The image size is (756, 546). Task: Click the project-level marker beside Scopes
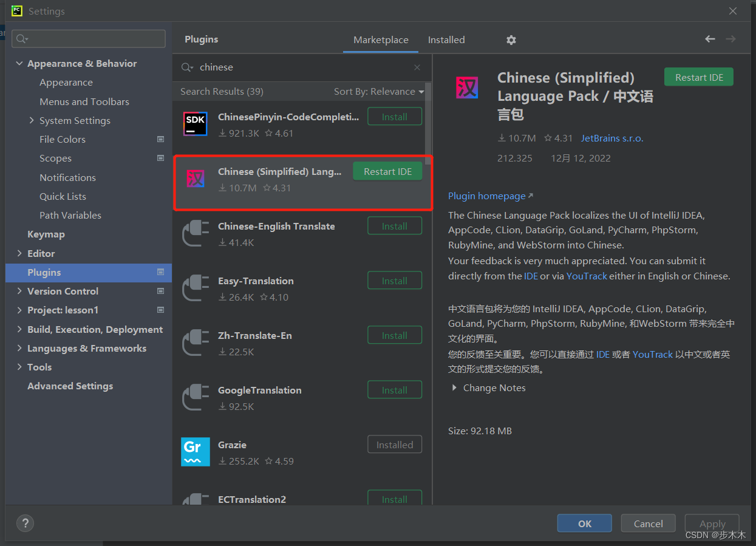[x=160, y=158]
